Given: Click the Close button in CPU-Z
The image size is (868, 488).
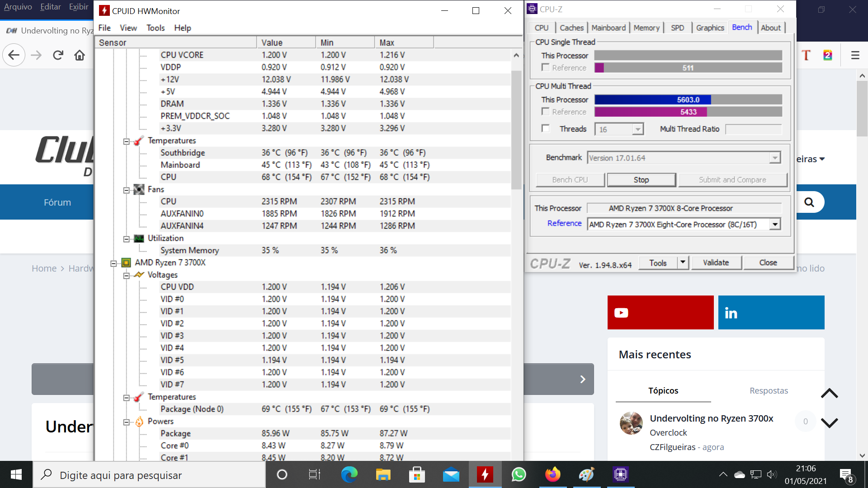Looking at the screenshot, I should click(x=768, y=263).
